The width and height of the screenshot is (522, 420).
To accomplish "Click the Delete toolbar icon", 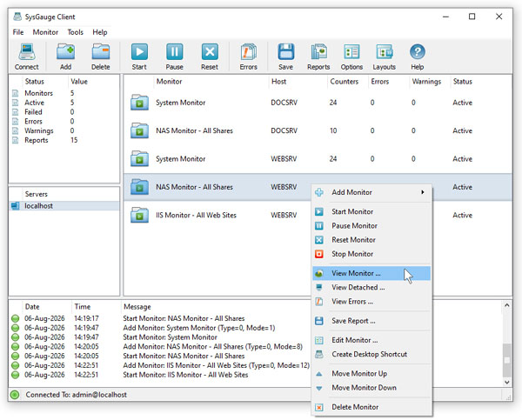I will click(101, 53).
